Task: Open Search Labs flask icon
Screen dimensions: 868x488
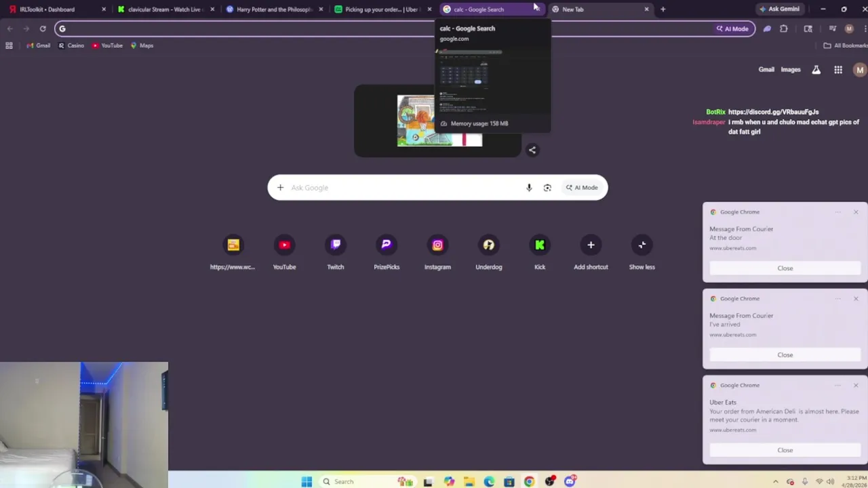Action: [x=816, y=70]
